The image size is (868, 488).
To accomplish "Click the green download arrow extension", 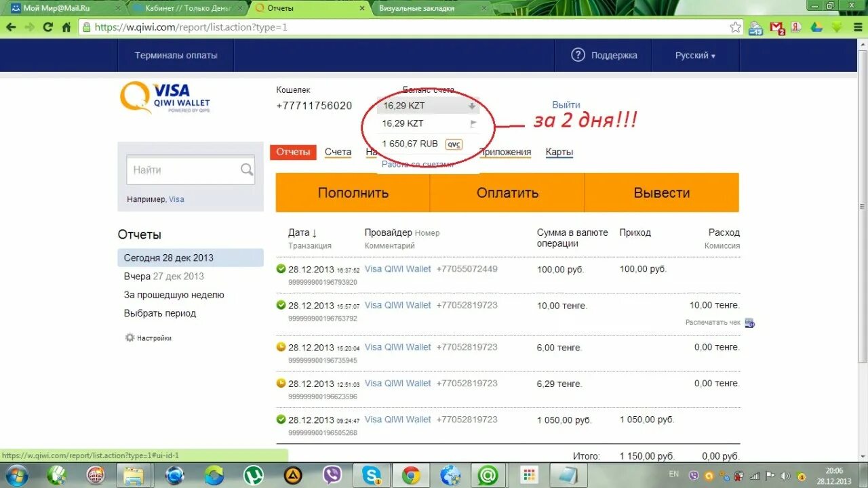I will tap(837, 27).
